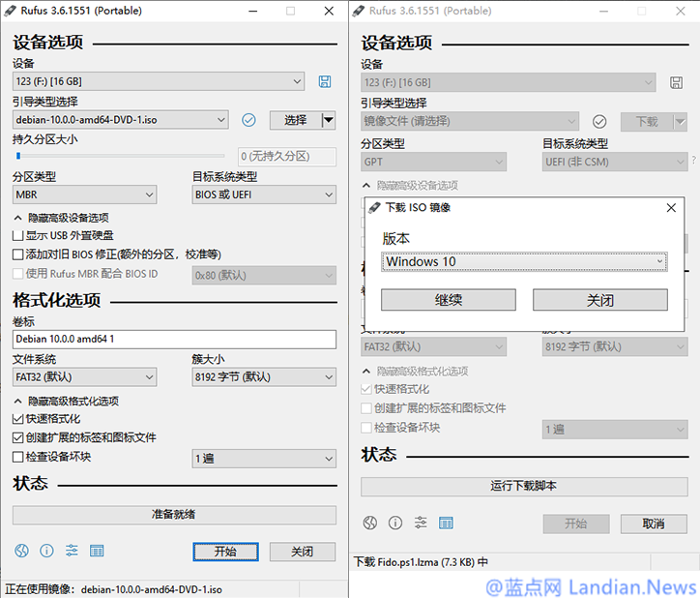Uncheck 快速格式化 in left window
700x598 pixels.
point(18,419)
